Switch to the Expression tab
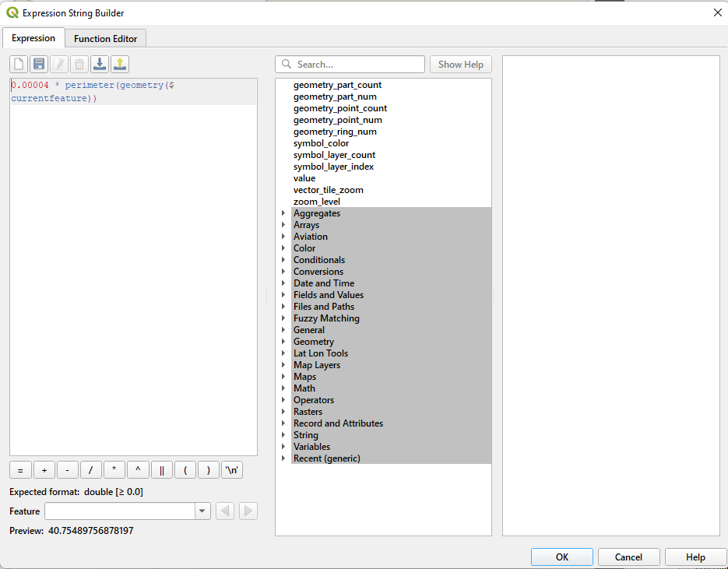 [33, 37]
